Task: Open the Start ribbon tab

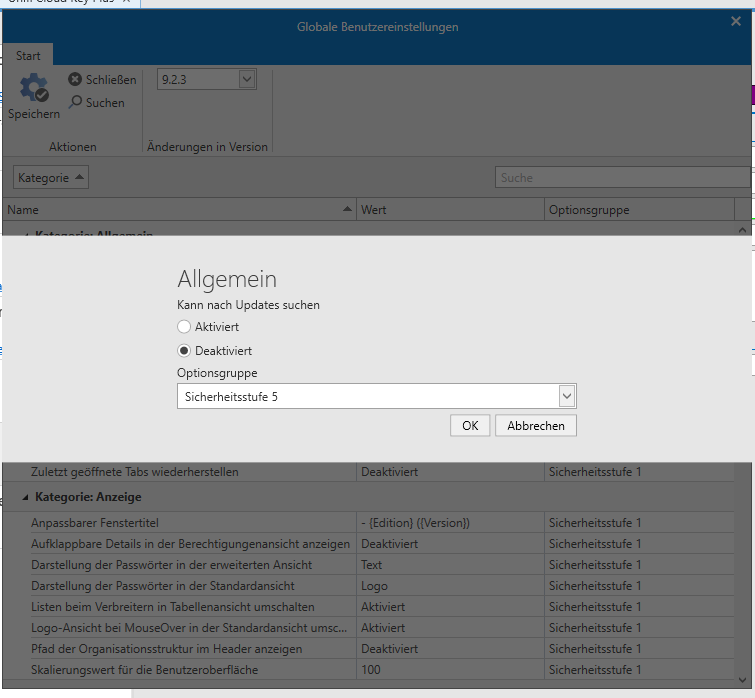Action: pos(28,56)
